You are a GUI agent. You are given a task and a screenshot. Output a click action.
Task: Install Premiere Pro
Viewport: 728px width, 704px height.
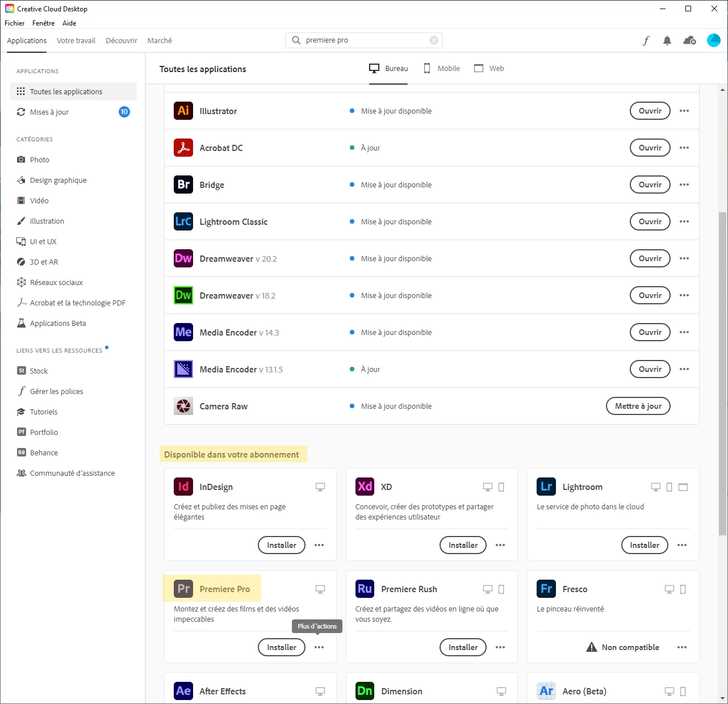pyautogui.click(x=282, y=647)
